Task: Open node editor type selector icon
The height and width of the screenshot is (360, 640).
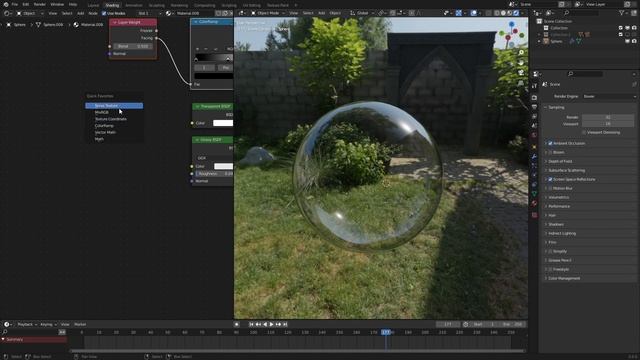Action: 7,13
